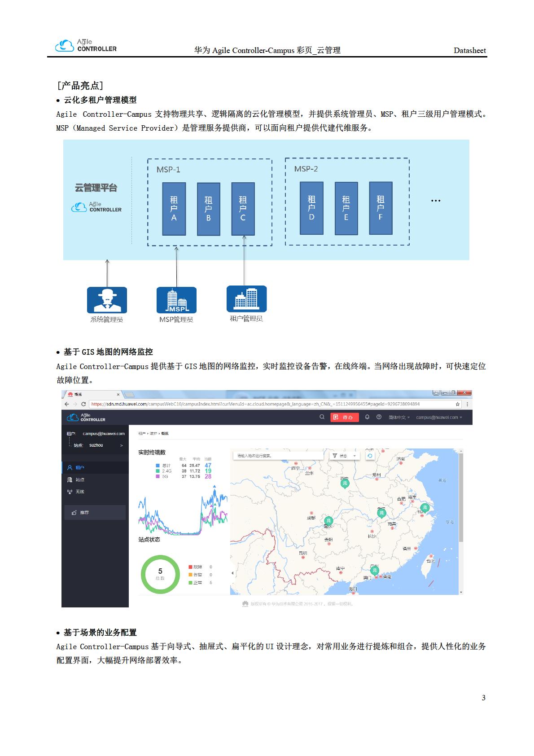Click the red 待办 button
This screenshot has height=756, width=534.
pyautogui.click(x=345, y=418)
